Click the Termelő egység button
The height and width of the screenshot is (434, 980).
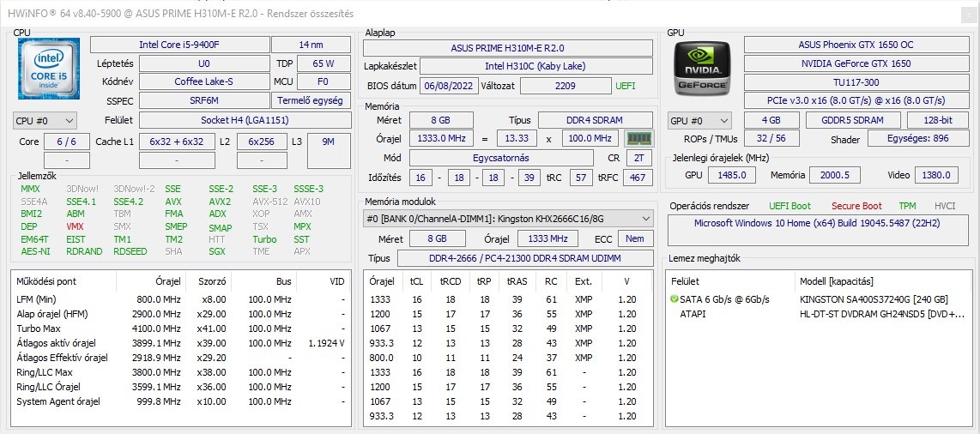coord(311,100)
